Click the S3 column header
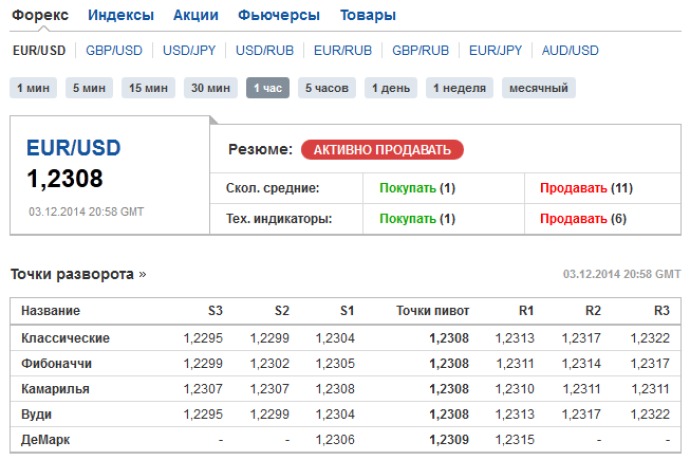690x460 pixels. (215, 311)
